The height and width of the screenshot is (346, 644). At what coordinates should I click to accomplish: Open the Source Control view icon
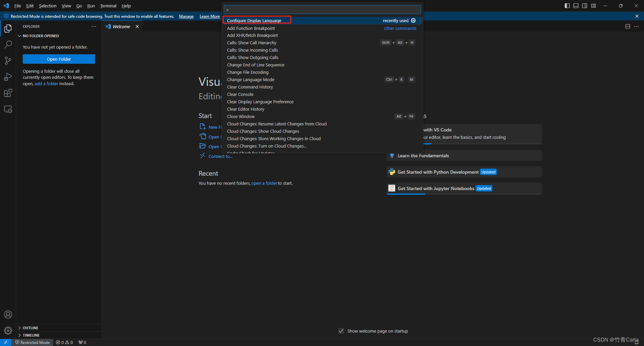pos(8,61)
